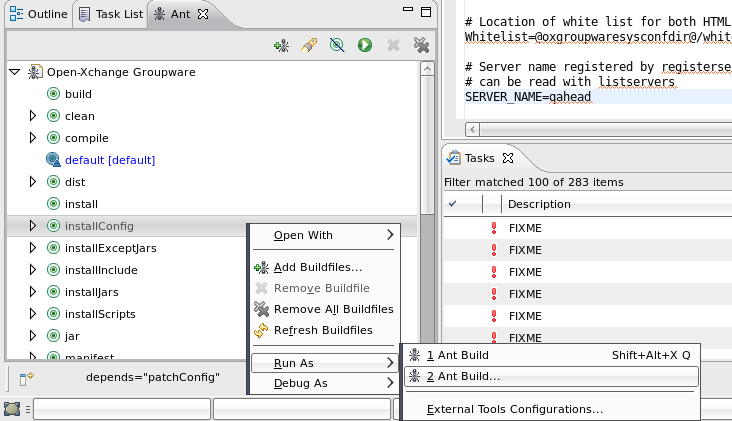Click Add Buildfiles icon in Ant toolbar
The width and height of the screenshot is (732, 421).
(x=282, y=45)
